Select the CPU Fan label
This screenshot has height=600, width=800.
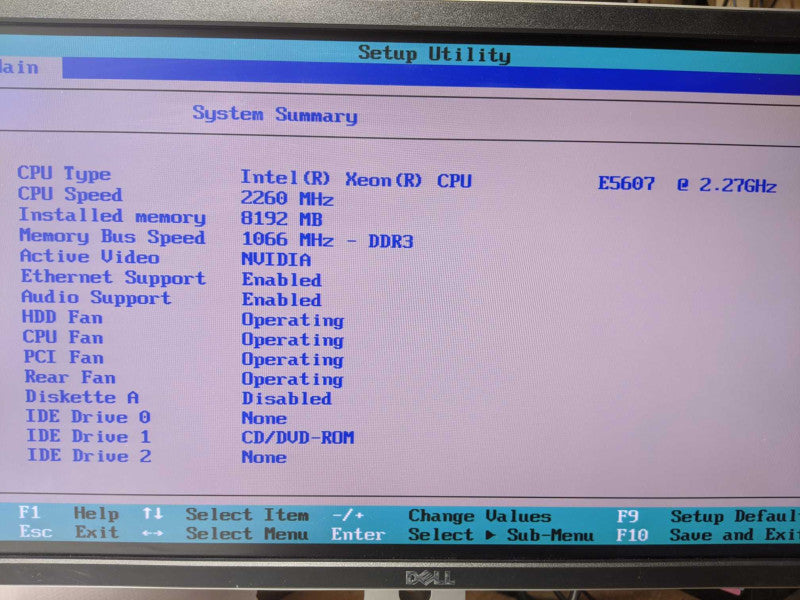(x=63, y=337)
